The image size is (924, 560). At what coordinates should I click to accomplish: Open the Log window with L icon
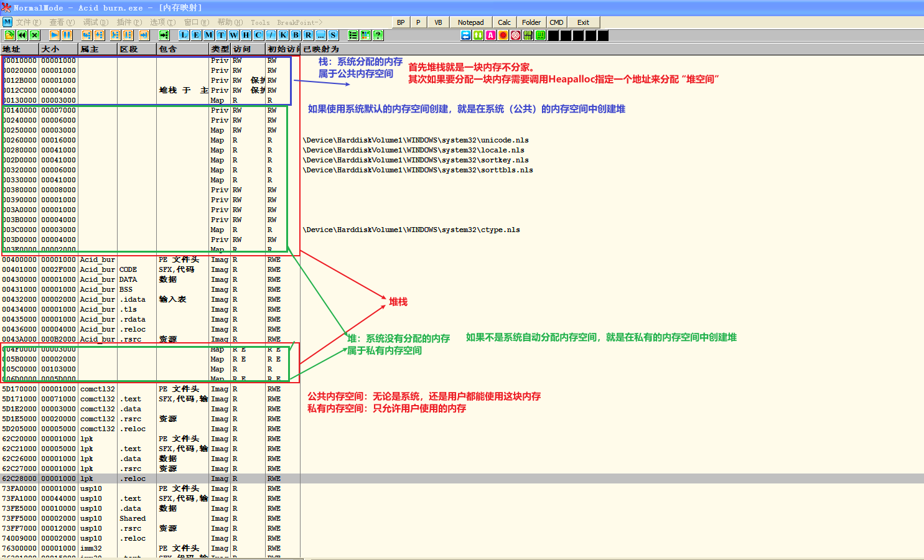tap(184, 35)
